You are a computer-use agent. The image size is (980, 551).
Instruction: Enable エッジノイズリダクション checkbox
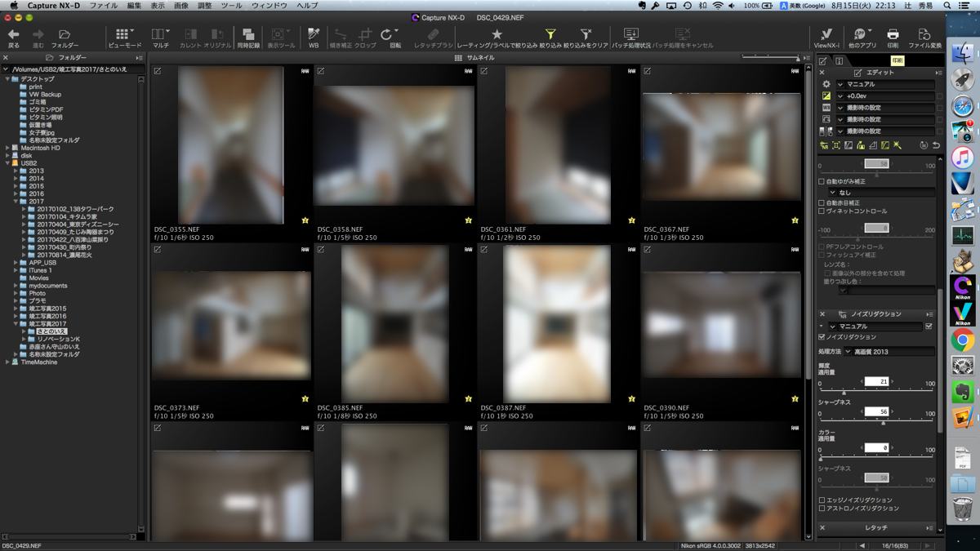[x=822, y=500]
